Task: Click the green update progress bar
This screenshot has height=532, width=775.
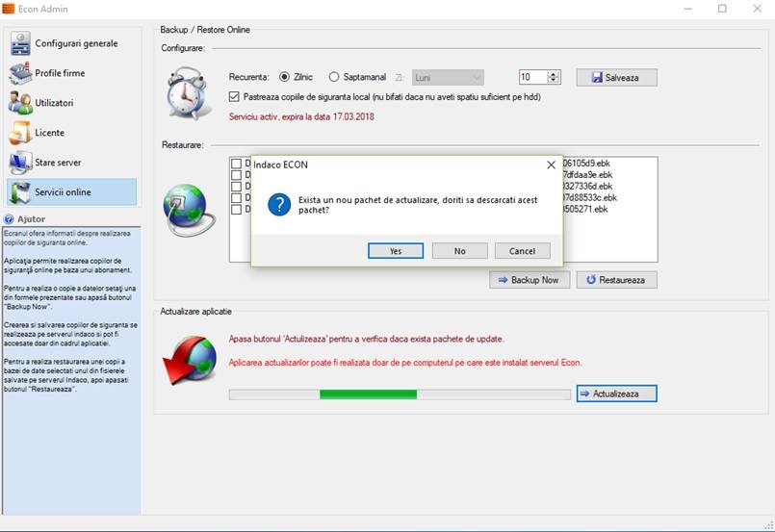Action: tap(400, 394)
